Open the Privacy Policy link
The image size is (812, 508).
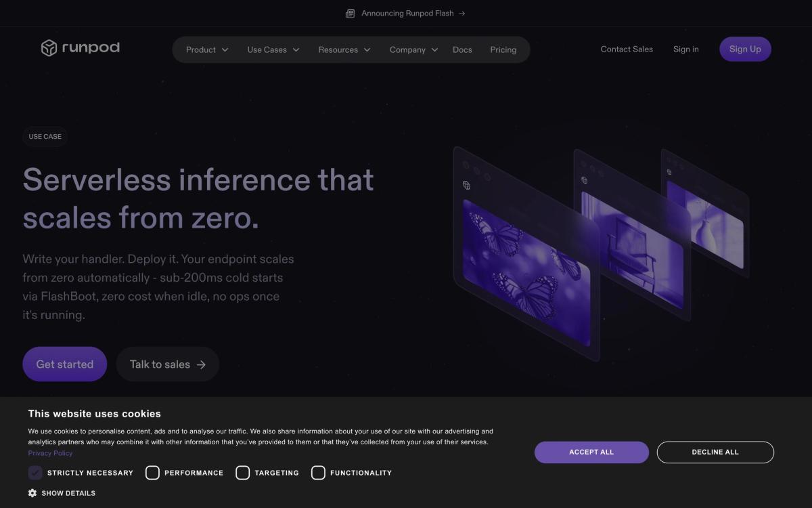click(50, 453)
